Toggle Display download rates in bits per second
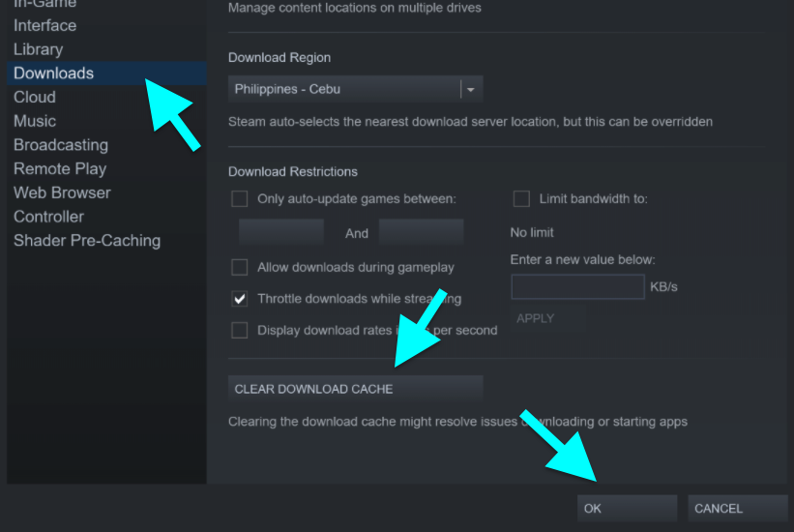 240,331
